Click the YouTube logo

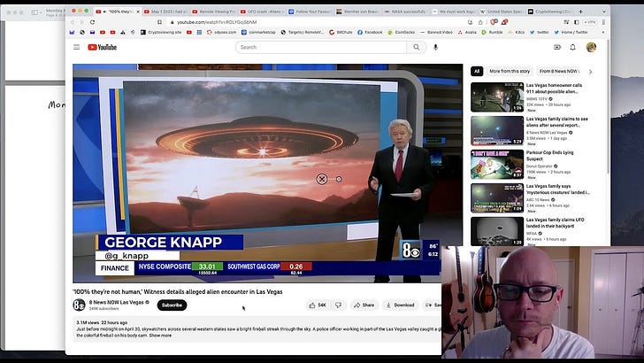pyautogui.click(x=103, y=47)
